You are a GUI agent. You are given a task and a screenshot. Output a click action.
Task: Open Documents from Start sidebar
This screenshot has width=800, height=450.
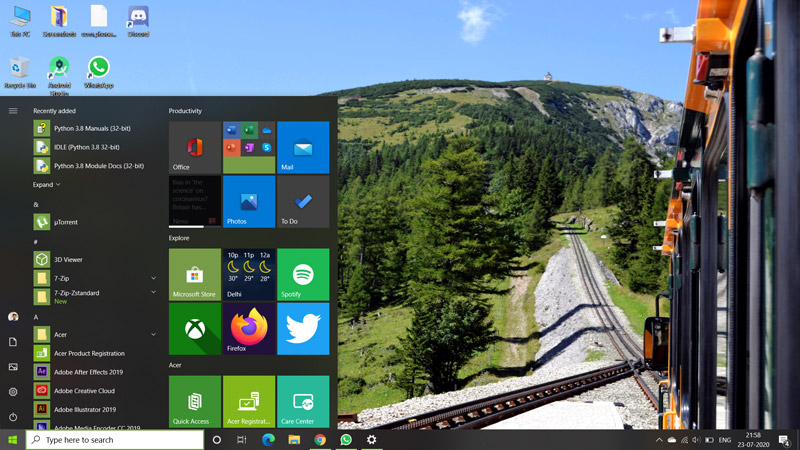13,342
